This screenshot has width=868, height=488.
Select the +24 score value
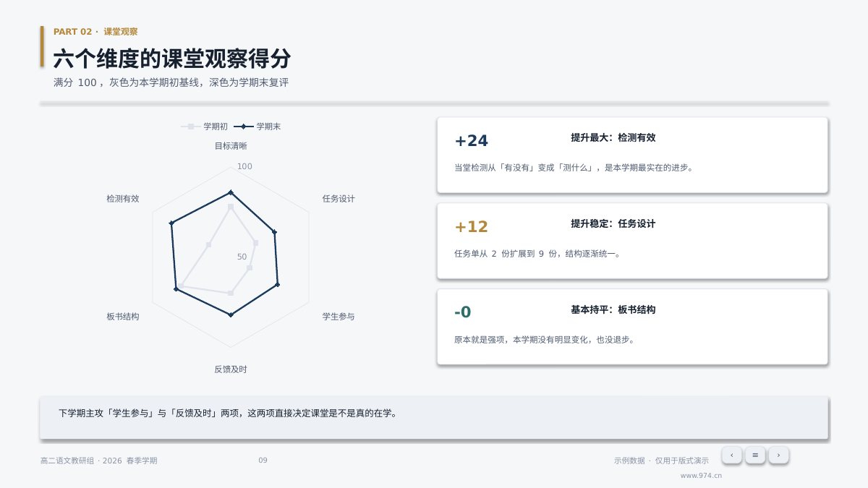coord(472,141)
